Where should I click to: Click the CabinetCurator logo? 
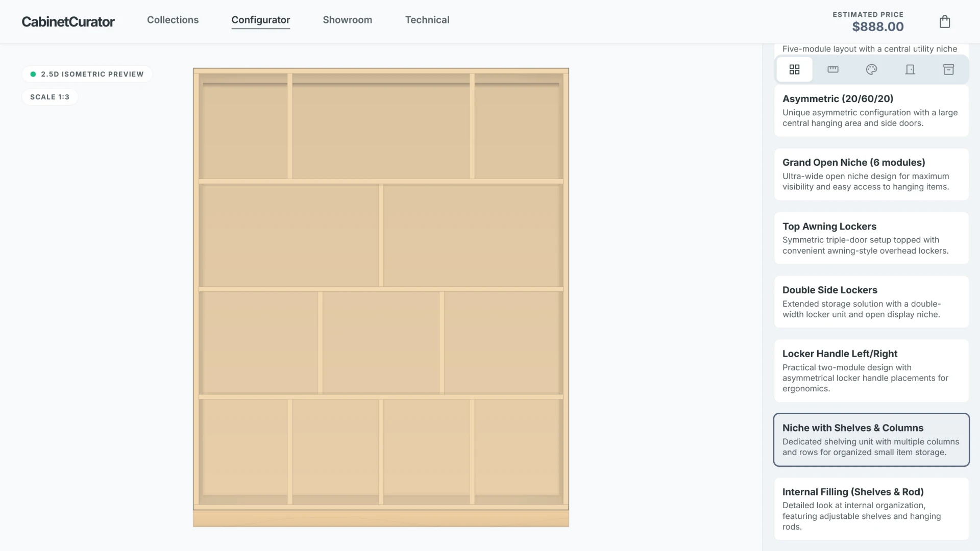(x=68, y=21)
